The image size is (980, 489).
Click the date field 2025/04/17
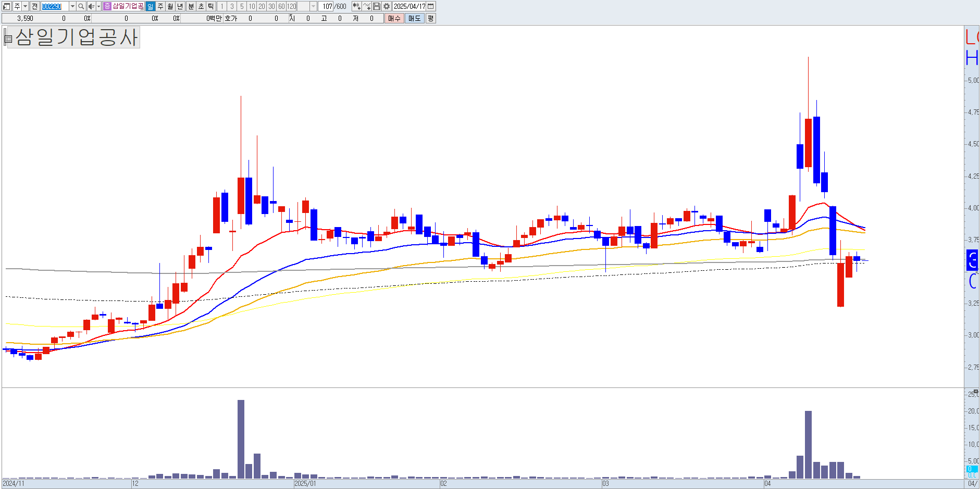[410, 6]
